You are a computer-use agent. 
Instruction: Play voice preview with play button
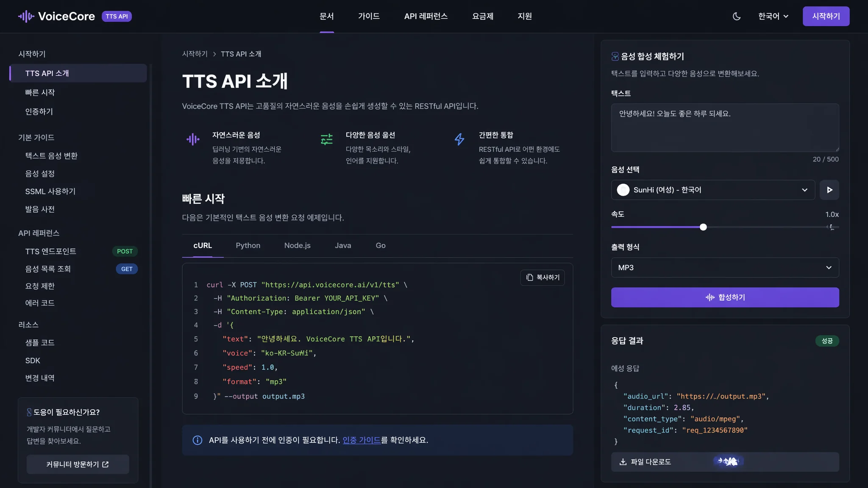pos(829,190)
